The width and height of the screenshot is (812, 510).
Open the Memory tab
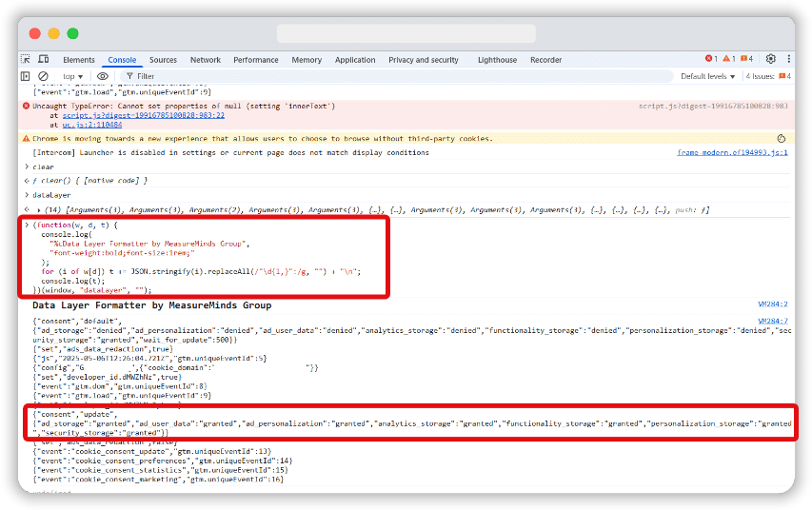tap(307, 60)
